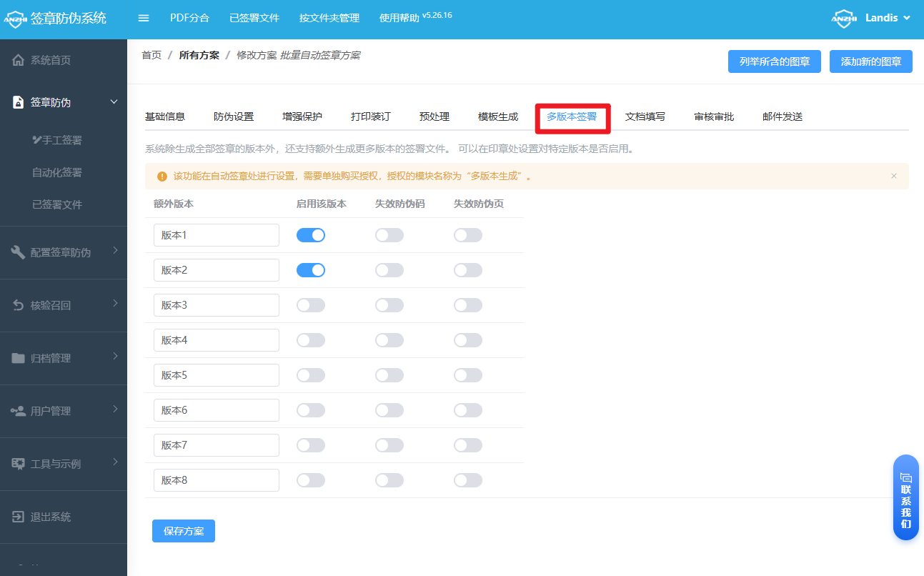Click the 添加新的图章 button
The image size is (924, 576).
pos(870,61)
